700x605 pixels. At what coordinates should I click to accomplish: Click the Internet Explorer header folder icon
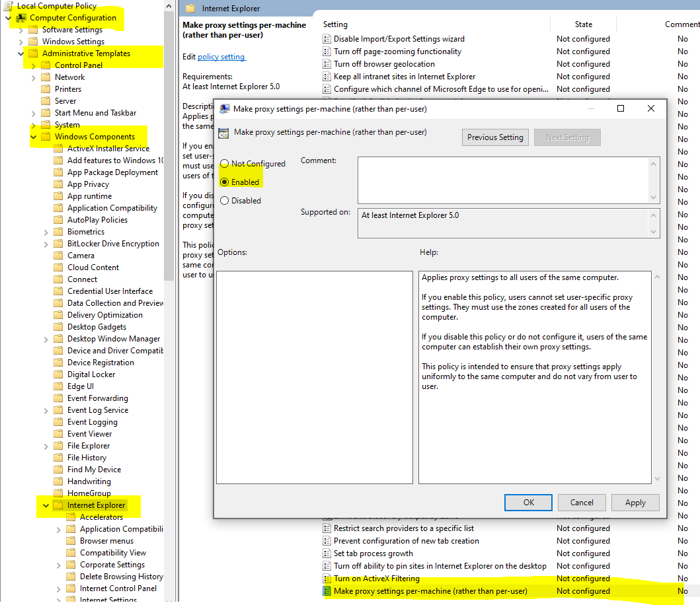(190, 9)
